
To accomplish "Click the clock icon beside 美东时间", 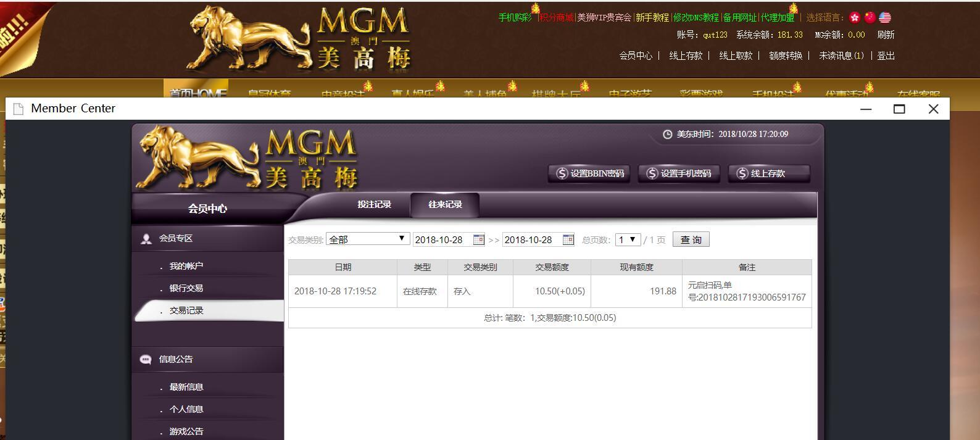I will (x=667, y=134).
